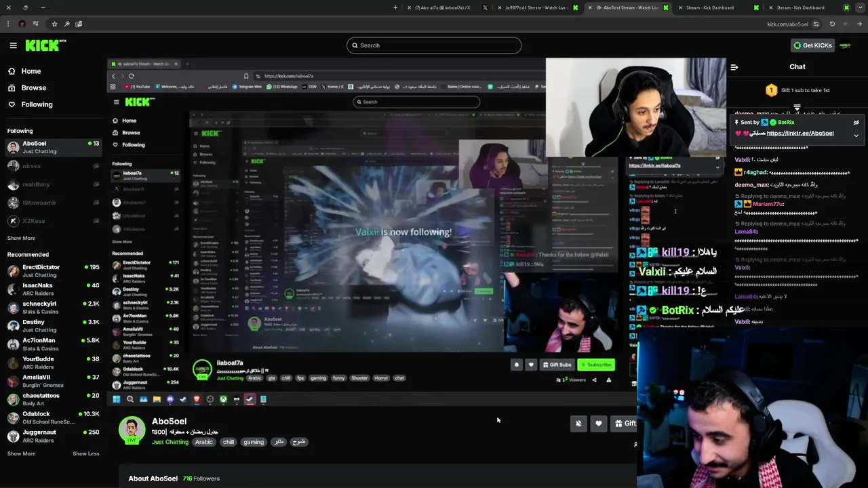Reload the page with the browser refresh icon
The image size is (868, 488).
click(832, 24)
